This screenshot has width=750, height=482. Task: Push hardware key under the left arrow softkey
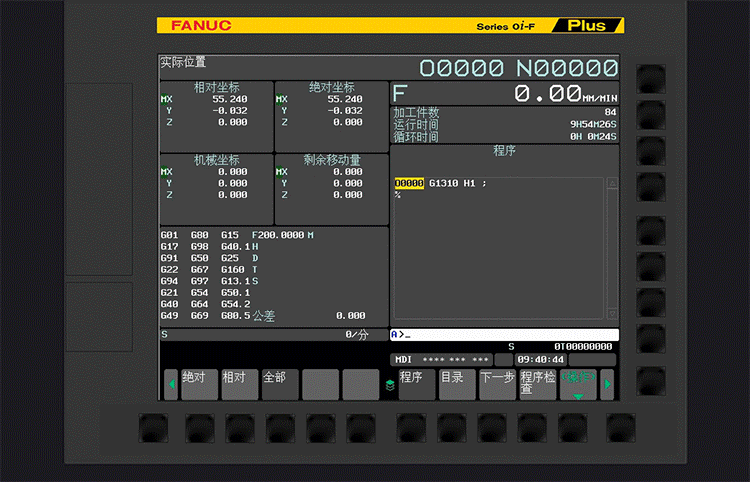153,428
